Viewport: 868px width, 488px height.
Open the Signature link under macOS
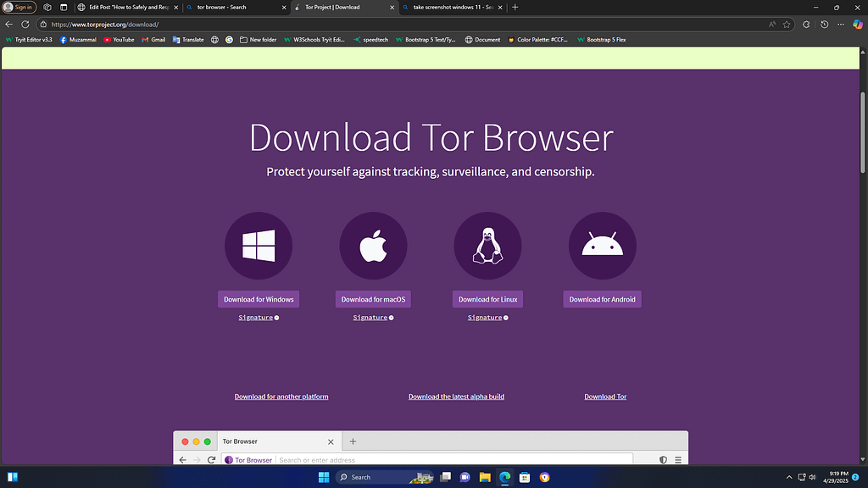[x=370, y=318]
